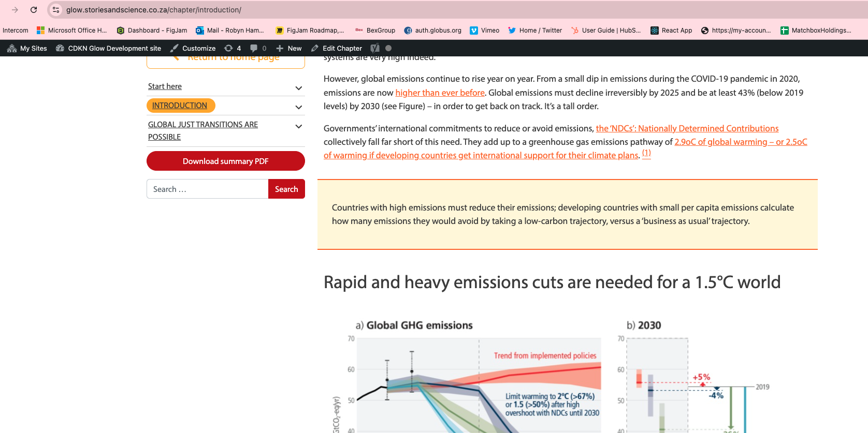Open the Vimeo bookmark
The width and height of the screenshot is (868, 433).
point(484,31)
